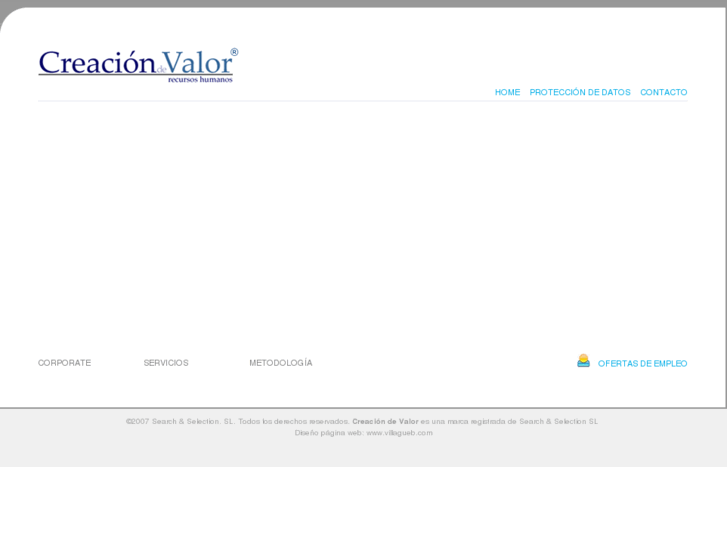The width and height of the screenshot is (727, 545).
Task: Click bold 'Creación de Valor' footer text
Action: point(385,422)
